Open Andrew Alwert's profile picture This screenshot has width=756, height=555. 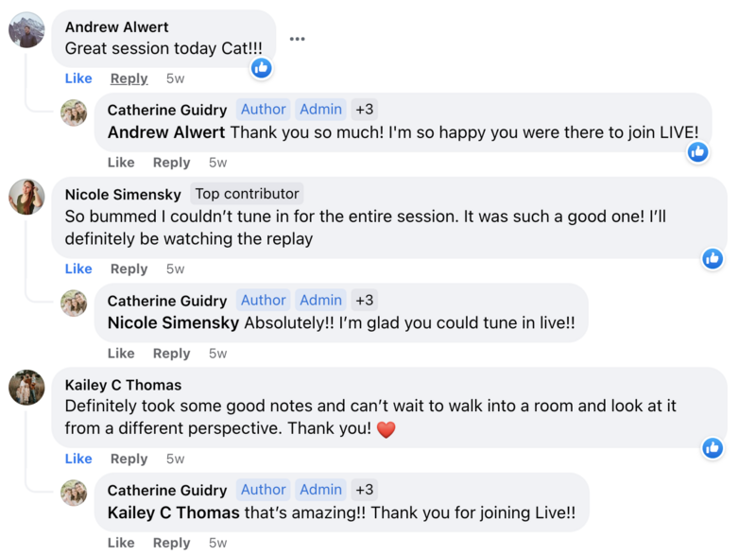tap(27, 30)
